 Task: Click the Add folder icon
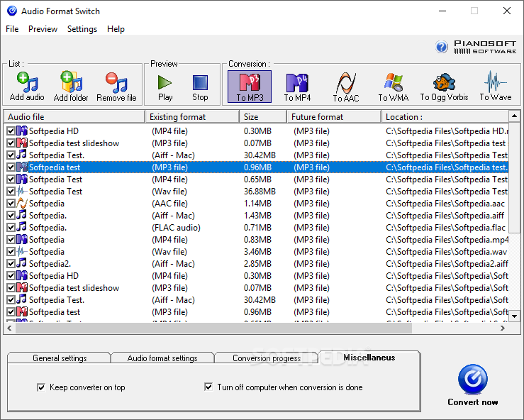(x=71, y=82)
